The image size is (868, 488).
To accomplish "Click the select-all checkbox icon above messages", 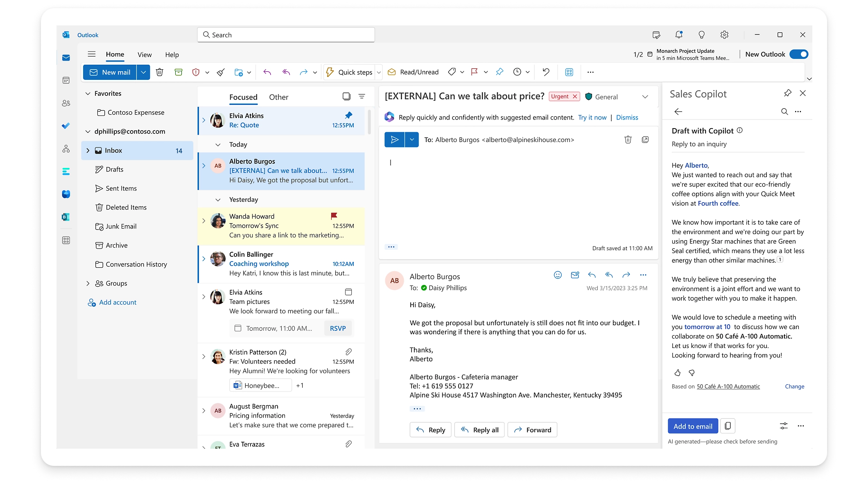I will tap(346, 96).
